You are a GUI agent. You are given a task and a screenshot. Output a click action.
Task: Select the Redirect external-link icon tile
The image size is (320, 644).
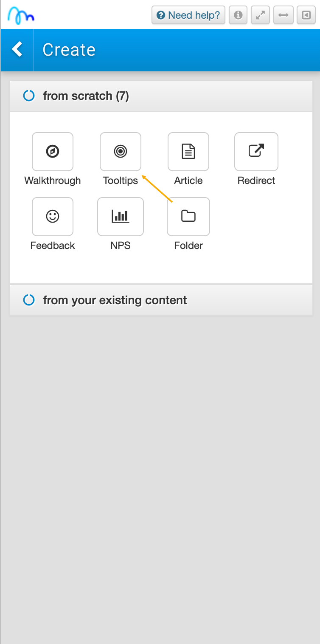click(256, 152)
